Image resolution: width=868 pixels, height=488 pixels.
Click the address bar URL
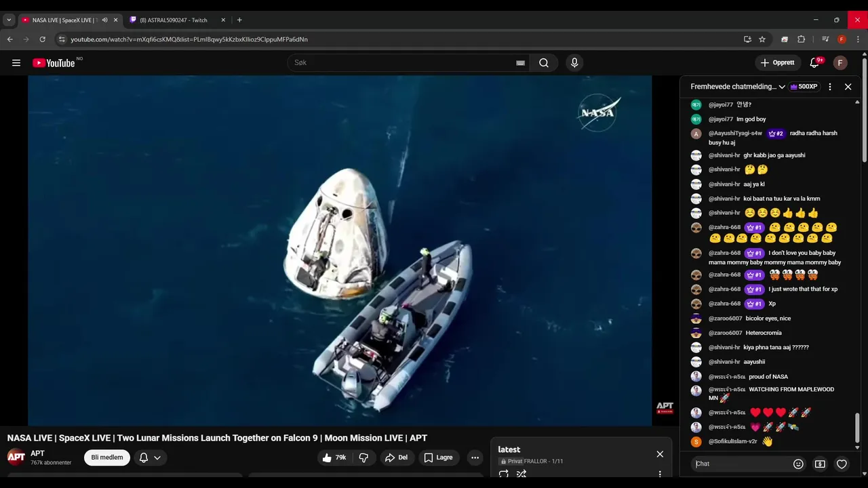pos(189,39)
